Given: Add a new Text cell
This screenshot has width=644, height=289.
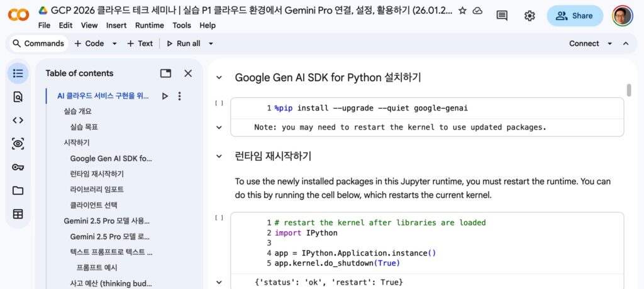Looking at the screenshot, I should click(x=140, y=43).
